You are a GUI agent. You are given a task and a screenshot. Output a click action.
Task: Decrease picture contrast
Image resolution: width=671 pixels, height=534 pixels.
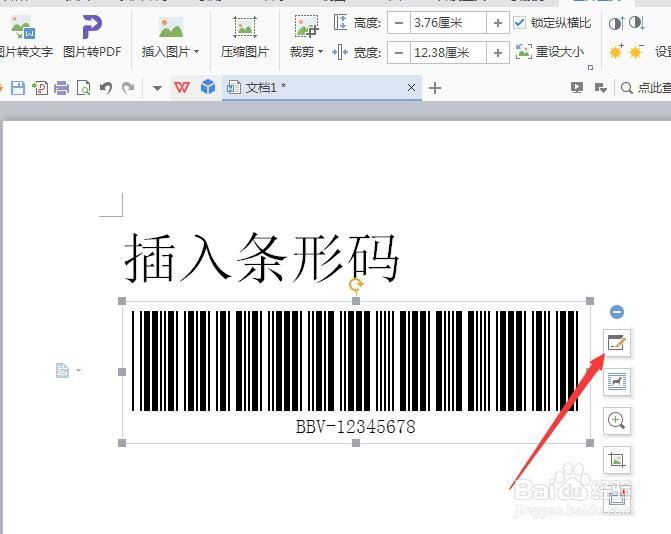tap(637, 23)
